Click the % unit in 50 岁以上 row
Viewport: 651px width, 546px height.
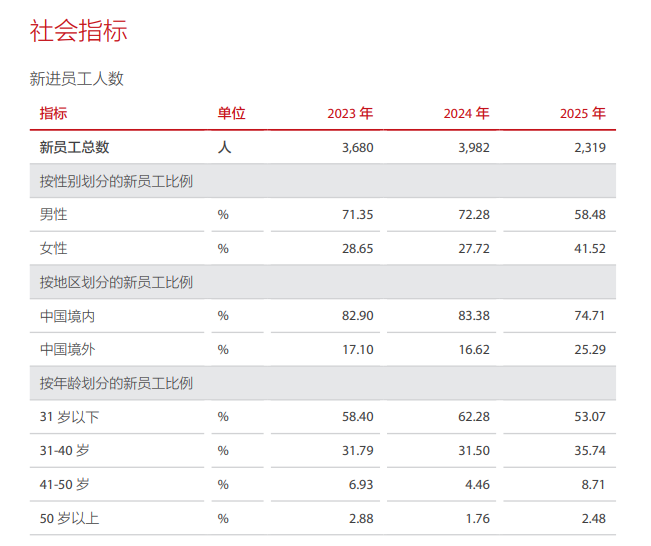[223, 519]
